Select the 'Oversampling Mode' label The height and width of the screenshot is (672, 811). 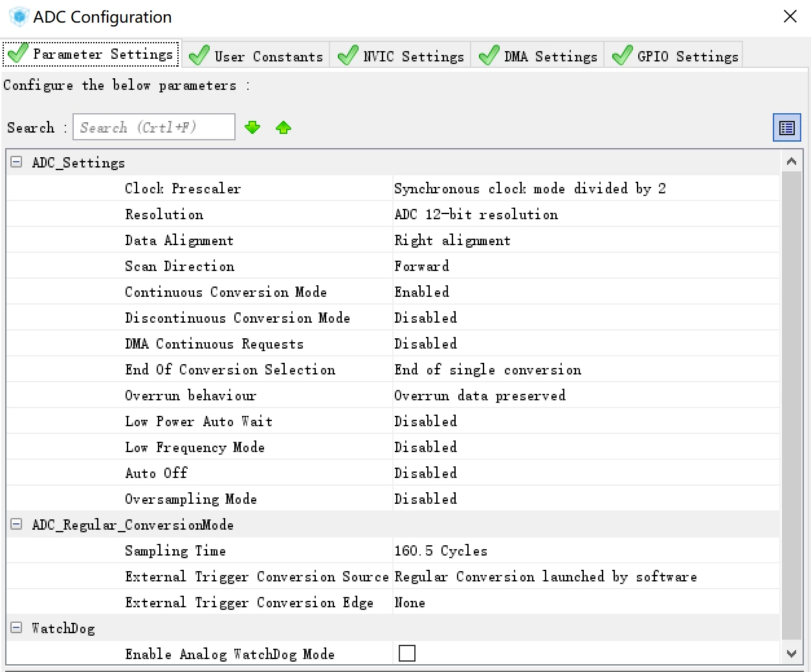point(191,499)
